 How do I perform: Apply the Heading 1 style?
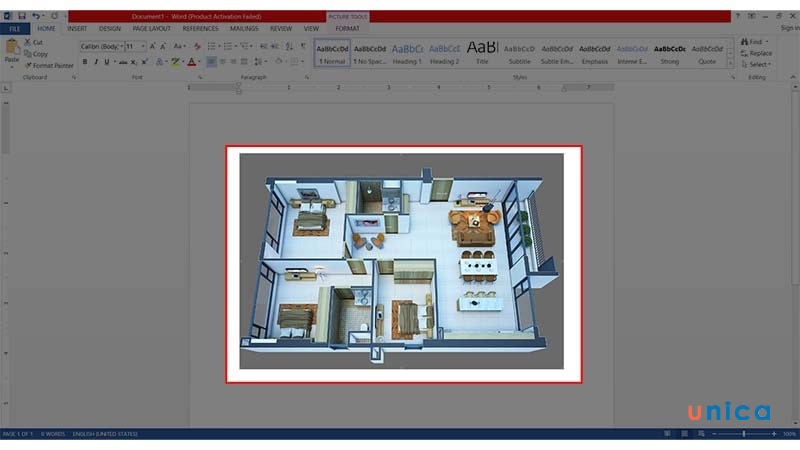(407, 52)
